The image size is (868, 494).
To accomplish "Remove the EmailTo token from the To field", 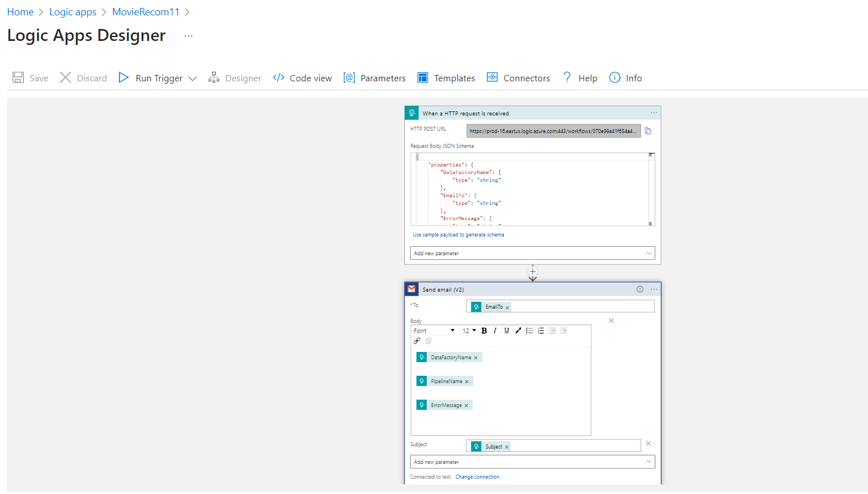I will pos(507,306).
